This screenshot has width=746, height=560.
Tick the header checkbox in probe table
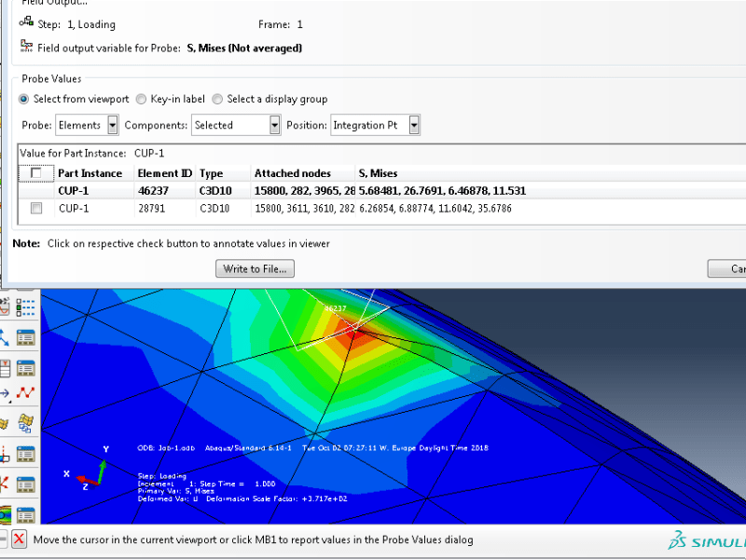tap(35, 172)
